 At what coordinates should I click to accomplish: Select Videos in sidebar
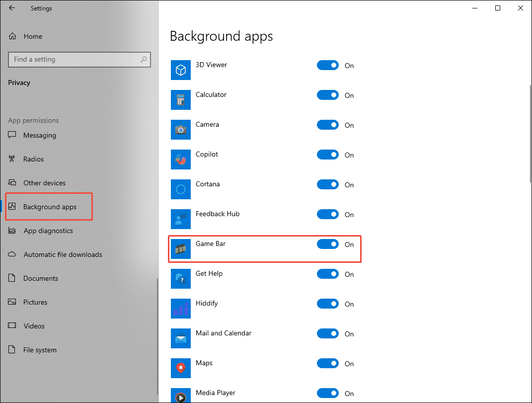pyautogui.click(x=34, y=326)
